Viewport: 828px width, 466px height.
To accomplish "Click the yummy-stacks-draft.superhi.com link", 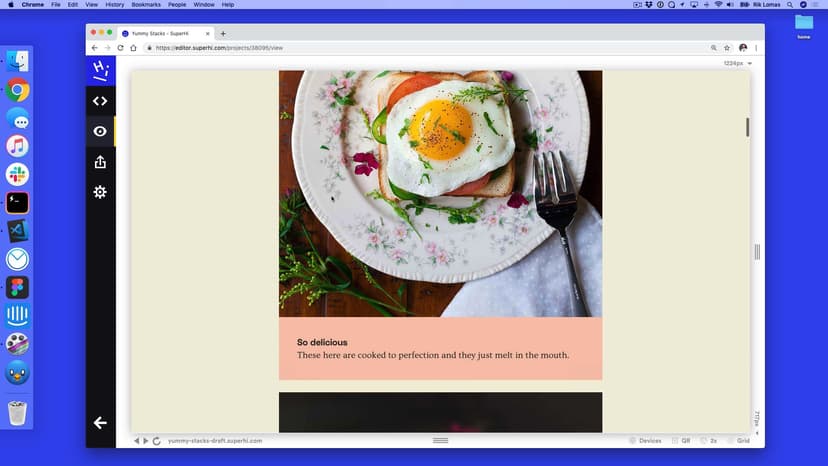I will point(215,441).
